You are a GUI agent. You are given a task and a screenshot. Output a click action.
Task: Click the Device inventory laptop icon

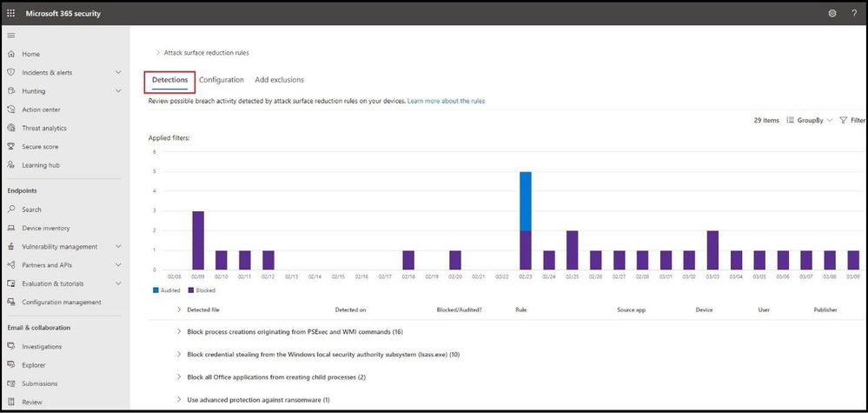[11, 228]
